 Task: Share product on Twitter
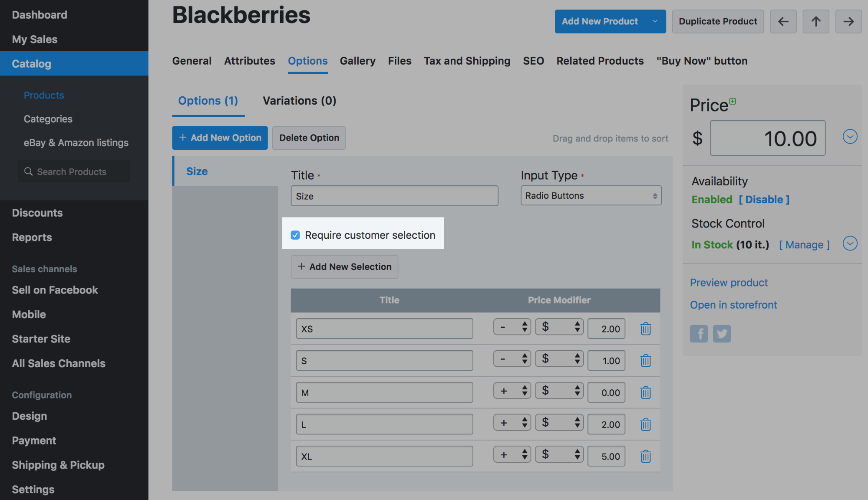pyautogui.click(x=722, y=334)
